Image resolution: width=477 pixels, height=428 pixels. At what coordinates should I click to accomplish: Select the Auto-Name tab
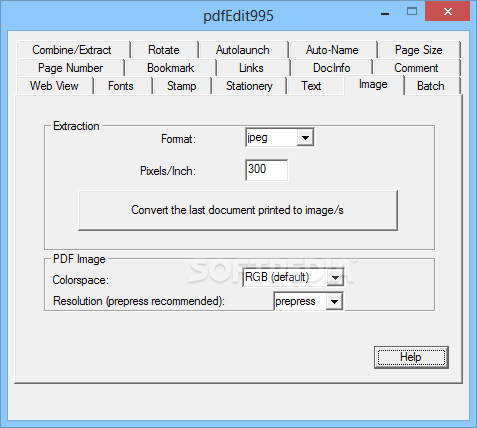[x=333, y=50]
